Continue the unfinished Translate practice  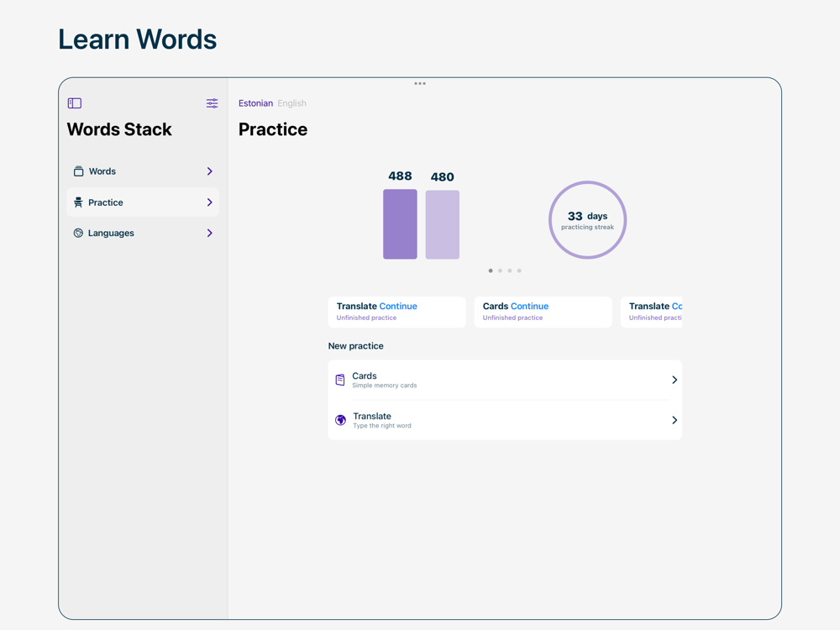397,307
